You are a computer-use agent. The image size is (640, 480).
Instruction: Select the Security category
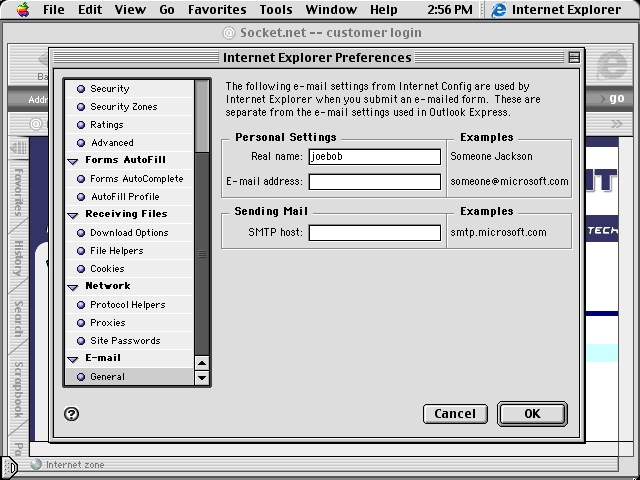pos(129,89)
